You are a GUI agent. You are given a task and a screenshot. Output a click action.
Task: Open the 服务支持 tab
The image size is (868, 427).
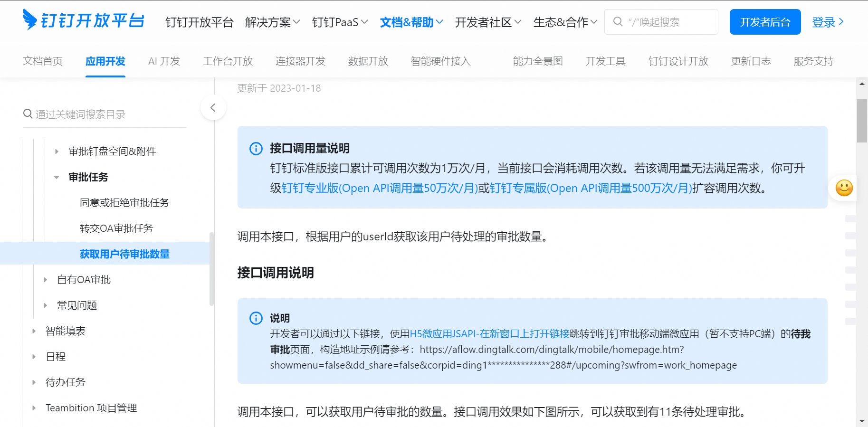[x=814, y=61]
